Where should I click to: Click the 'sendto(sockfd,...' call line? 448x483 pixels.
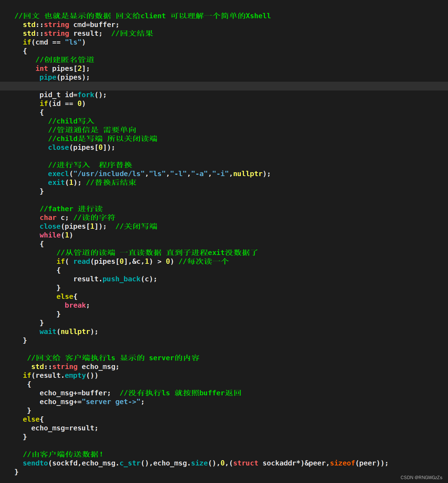(x=205, y=463)
